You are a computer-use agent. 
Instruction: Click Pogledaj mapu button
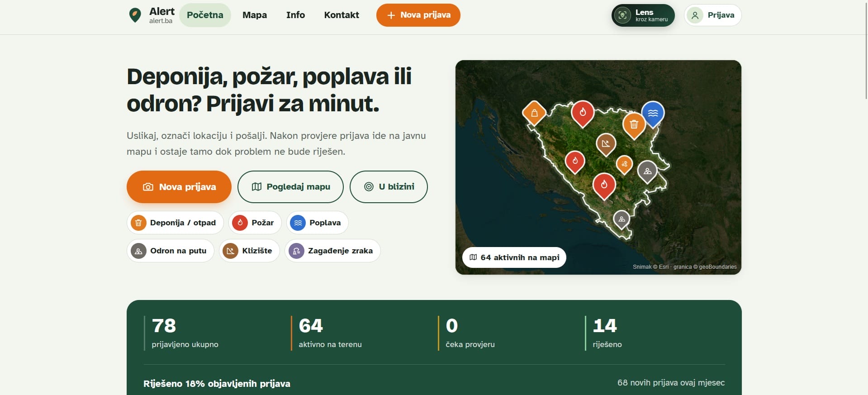[290, 187]
